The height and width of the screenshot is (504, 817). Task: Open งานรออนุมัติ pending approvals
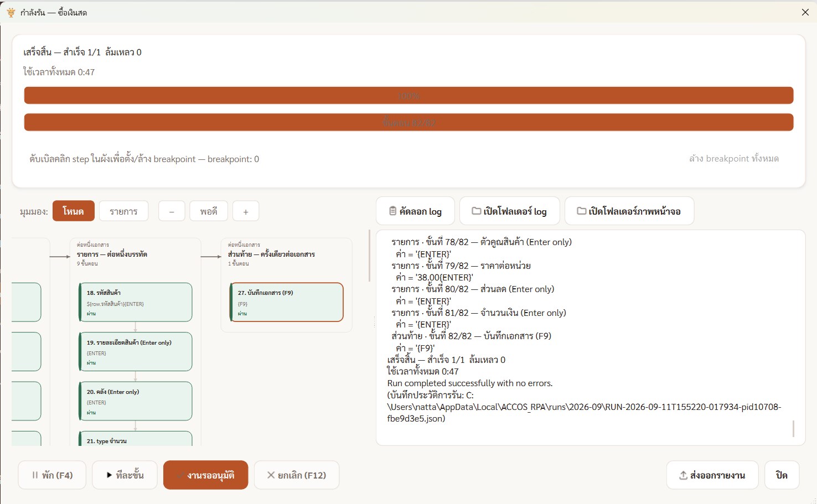pos(205,475)
